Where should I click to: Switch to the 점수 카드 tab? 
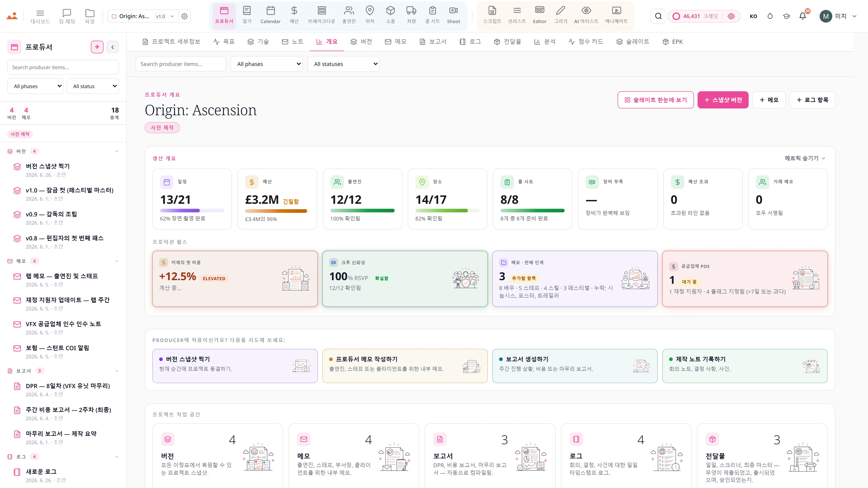click(586, 42)
